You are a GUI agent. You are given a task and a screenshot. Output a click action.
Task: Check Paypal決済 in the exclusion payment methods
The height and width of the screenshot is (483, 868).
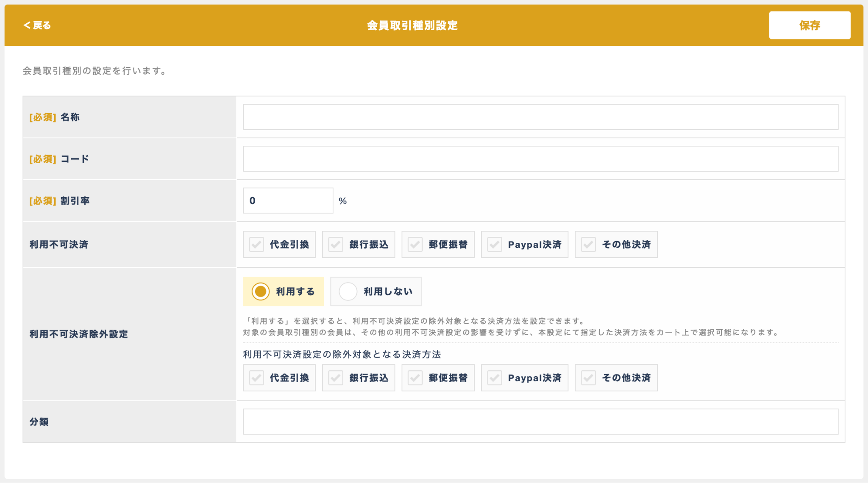pyautogui.click(x=495, y=378)
